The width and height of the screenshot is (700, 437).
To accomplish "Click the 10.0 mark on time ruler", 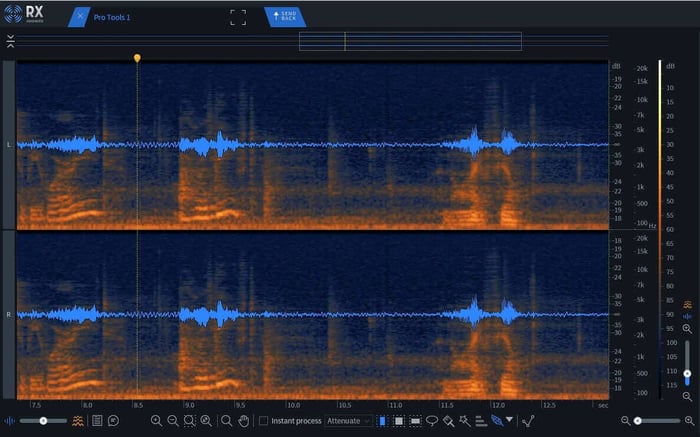I will click(293, 405).
